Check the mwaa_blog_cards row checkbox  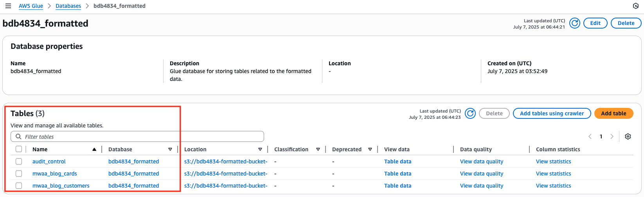[x=19, y=174]
